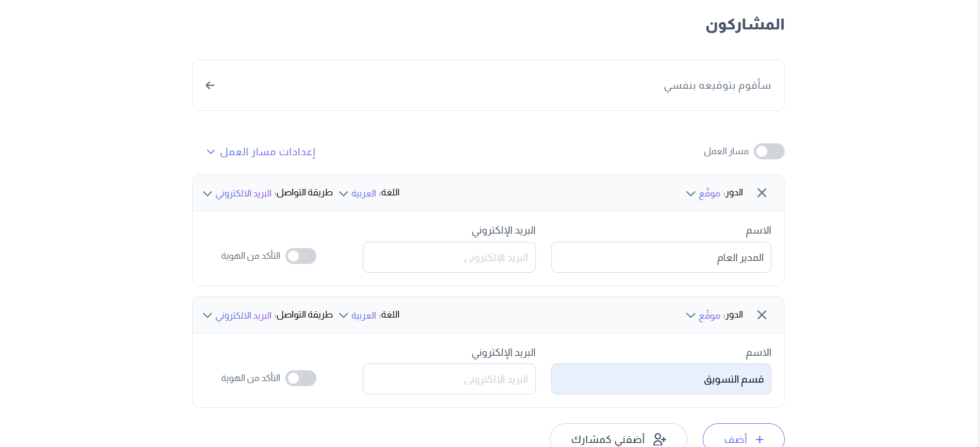Expand إعدادات مسار العمل workflow settings

261,152
